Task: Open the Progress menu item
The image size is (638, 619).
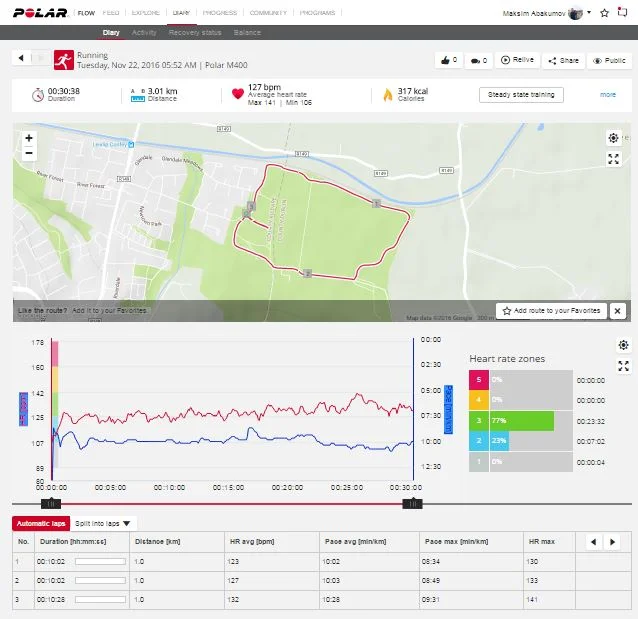Action: 219,13
